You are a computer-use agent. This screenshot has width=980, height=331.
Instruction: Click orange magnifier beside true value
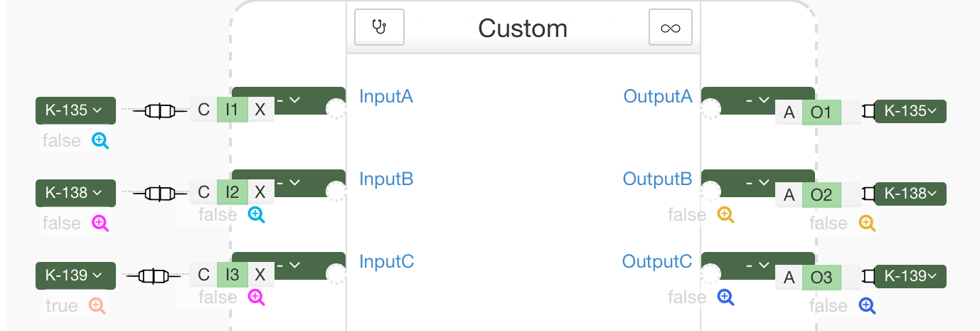pos(97,306)
